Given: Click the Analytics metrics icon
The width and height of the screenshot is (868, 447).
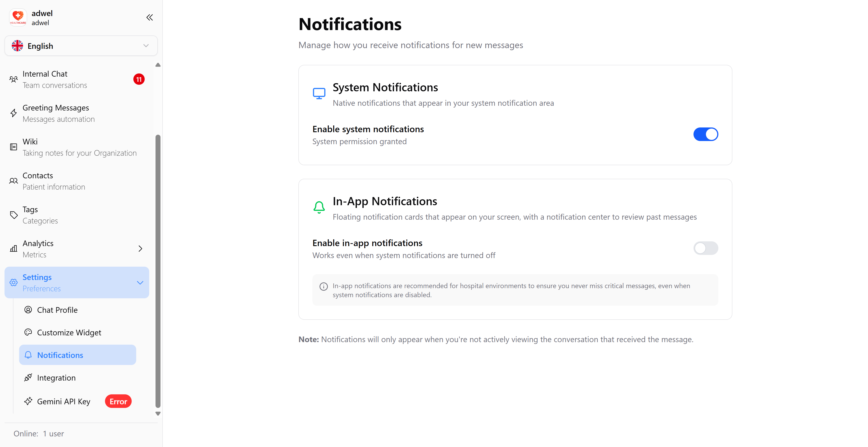Looking at the screenshot, I should pos(14,249).
